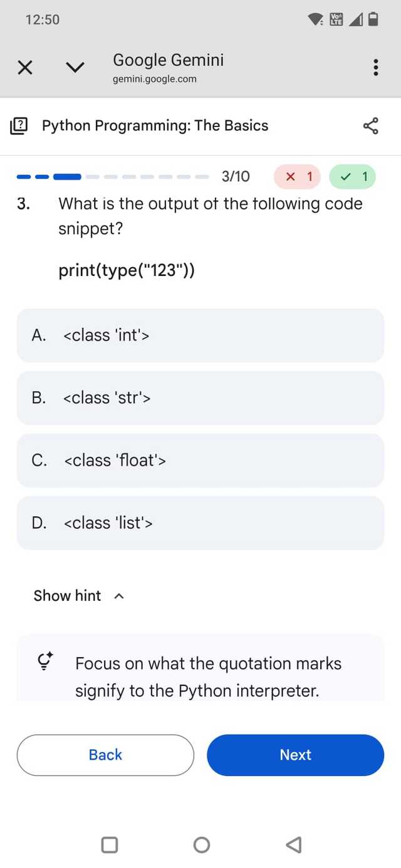
Task: Select answer B class 'str'
Action: click(200, 398)
